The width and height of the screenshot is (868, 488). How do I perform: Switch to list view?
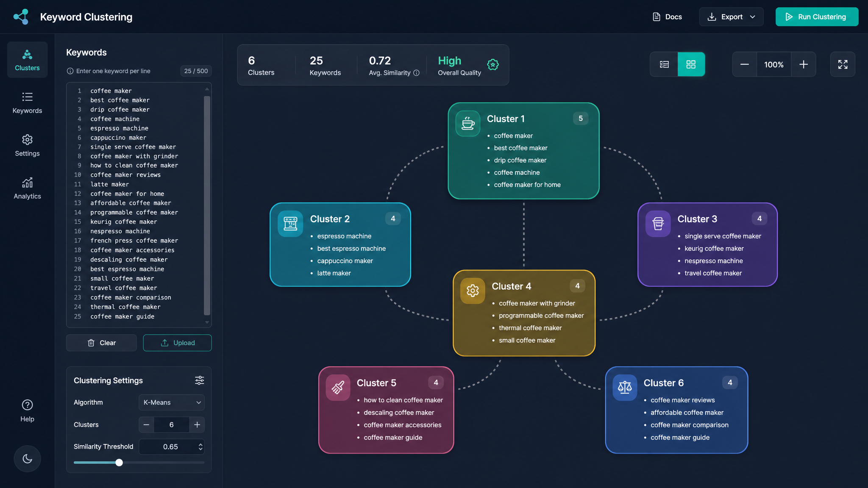point(664,64)
